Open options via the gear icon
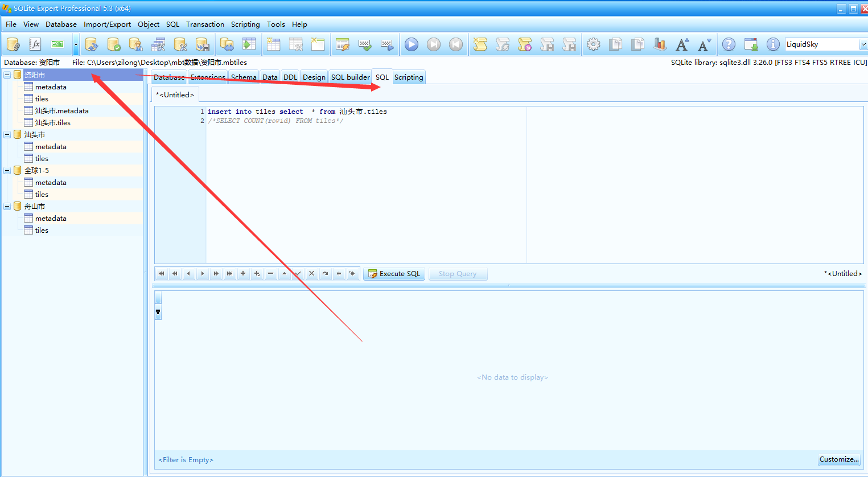Image resolution: width=868 pixels, height=477 pixels. [x=594, y=44]
